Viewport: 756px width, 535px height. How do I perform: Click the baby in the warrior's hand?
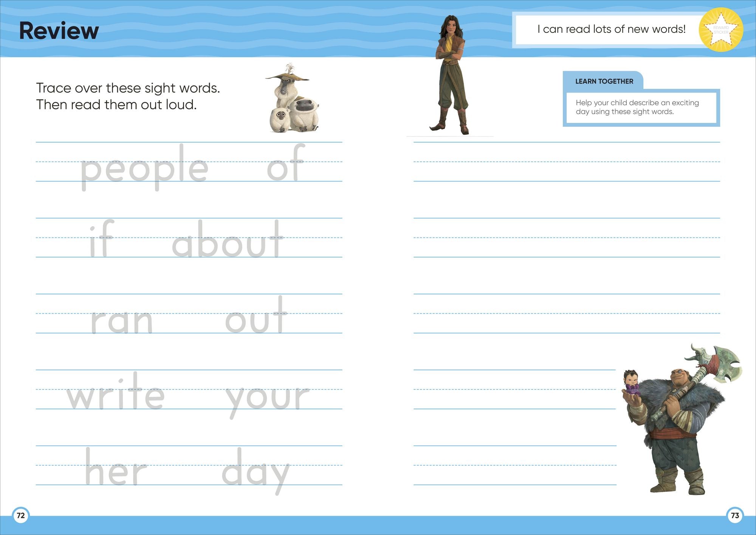pyautogui.click(x=631, y=383)
